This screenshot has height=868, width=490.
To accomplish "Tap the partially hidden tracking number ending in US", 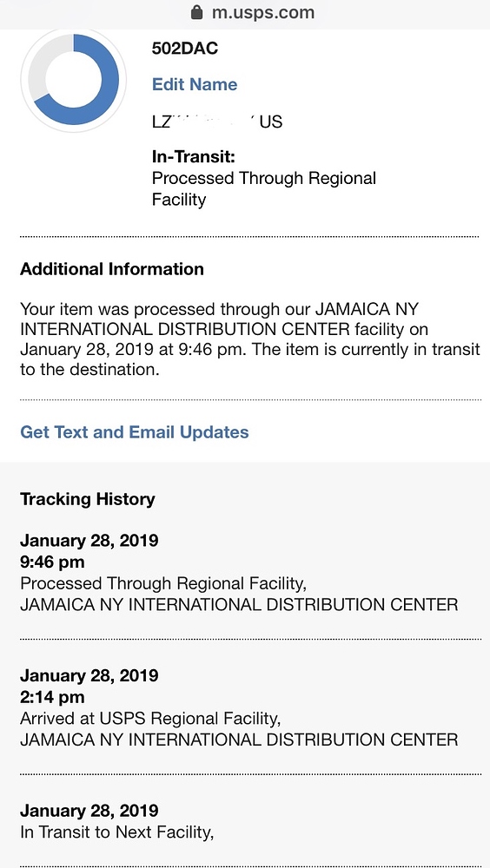I will [x=217, y=122].
